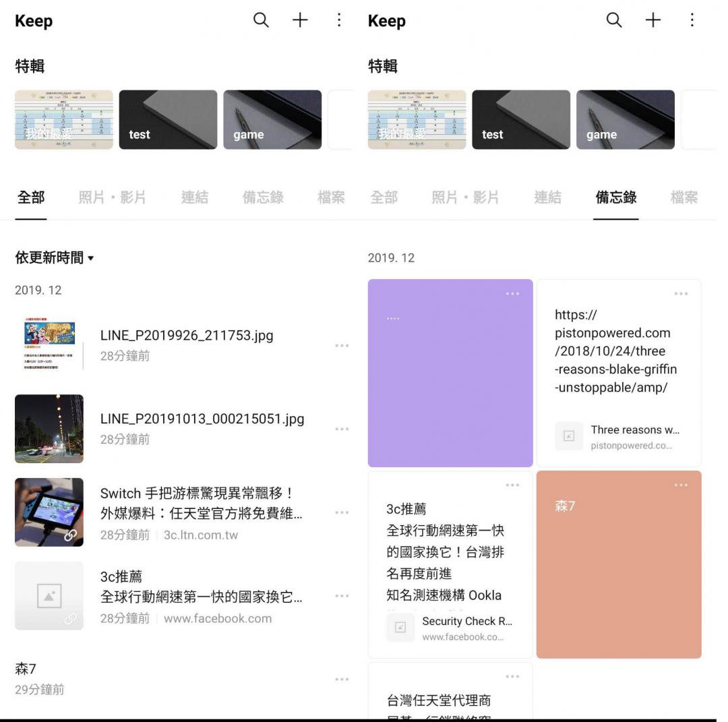Select the 連結 tab on the right screen
This screenshot has width=728, height=722.
[547, 198]
